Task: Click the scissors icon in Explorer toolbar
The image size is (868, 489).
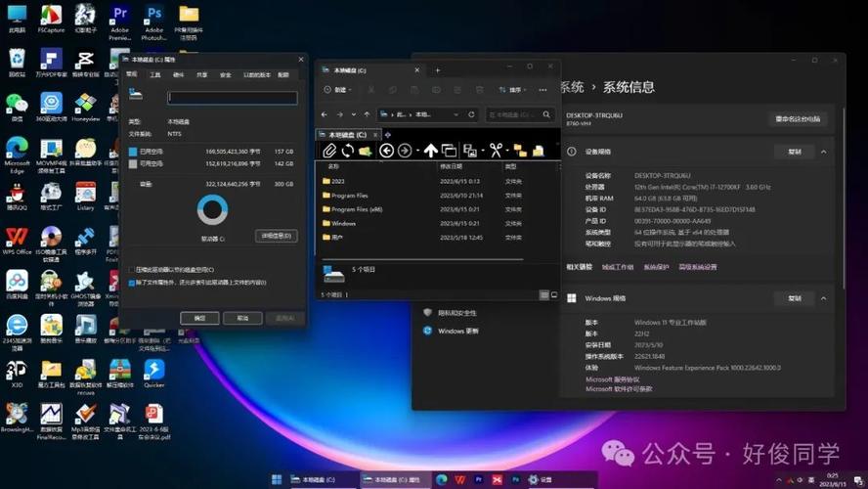Action: pos(496,150)
